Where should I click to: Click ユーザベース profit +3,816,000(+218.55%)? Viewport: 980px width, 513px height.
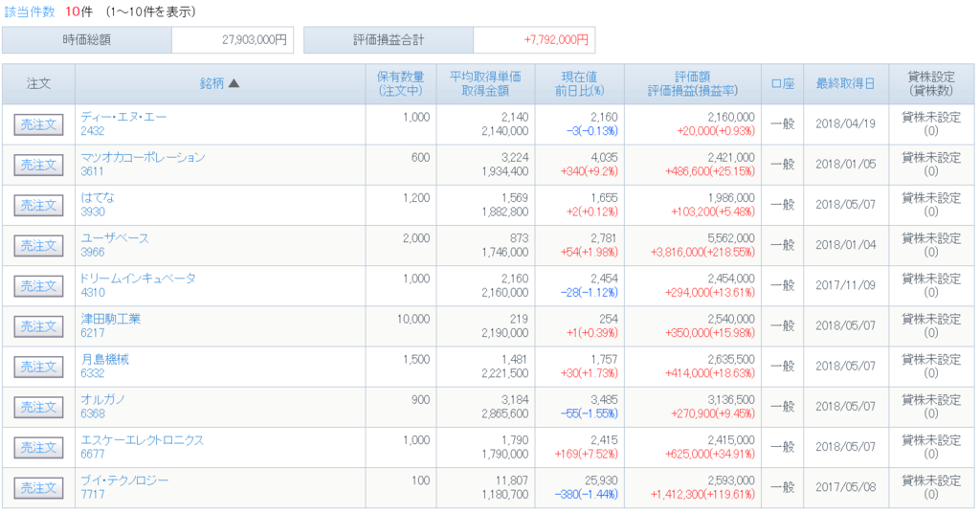tap(702, 253)
